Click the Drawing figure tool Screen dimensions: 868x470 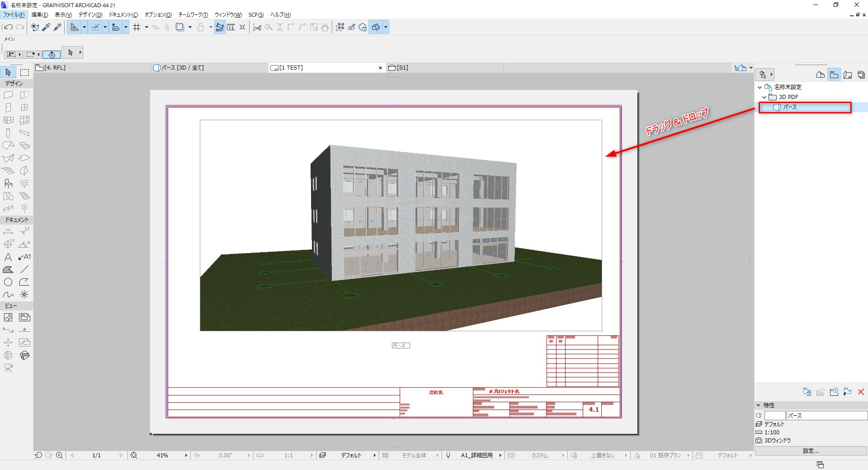[24, 318]
